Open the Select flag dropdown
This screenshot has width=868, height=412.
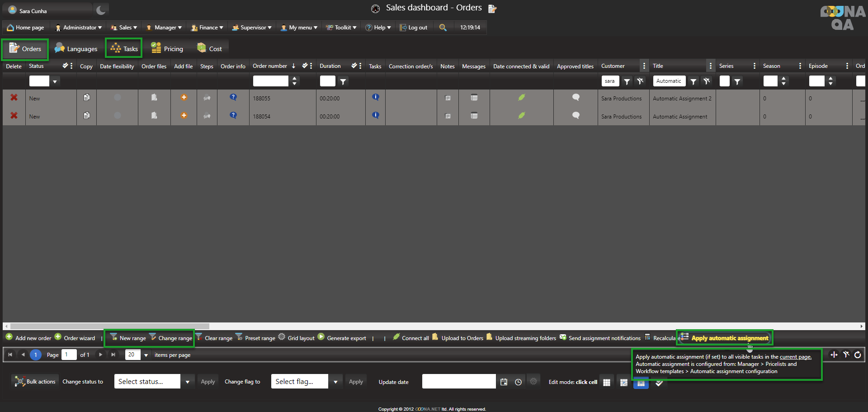click(335, 382)
